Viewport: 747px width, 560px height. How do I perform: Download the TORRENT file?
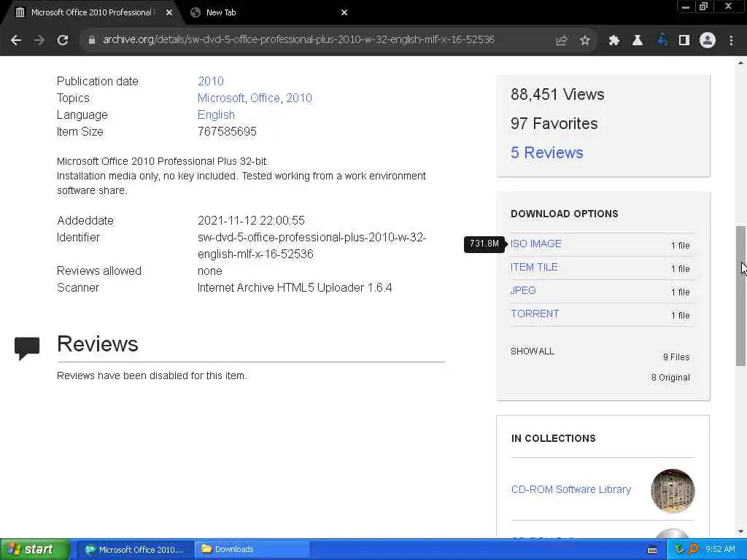point(535,314)
